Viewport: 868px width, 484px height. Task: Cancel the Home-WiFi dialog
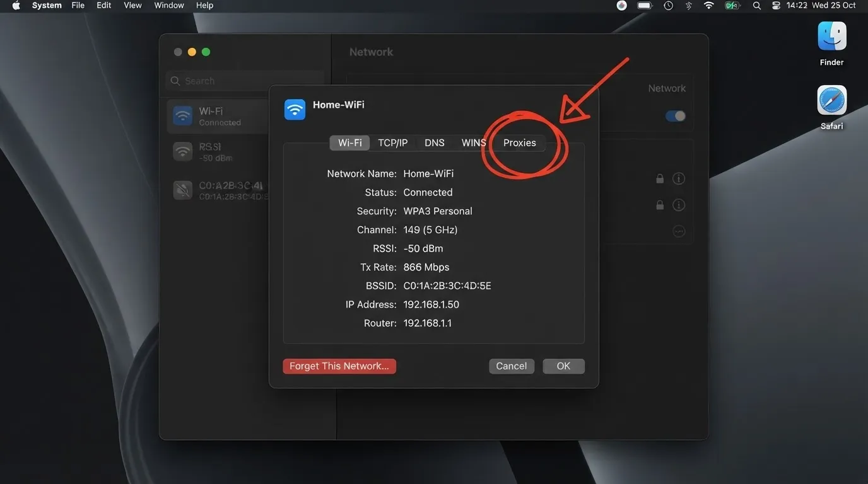click(x=512, y=366)
